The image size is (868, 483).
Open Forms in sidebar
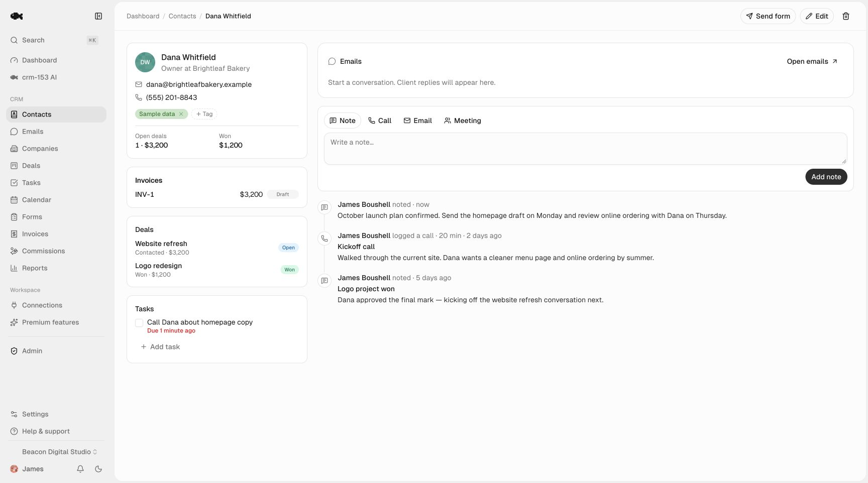pos(56,217)
